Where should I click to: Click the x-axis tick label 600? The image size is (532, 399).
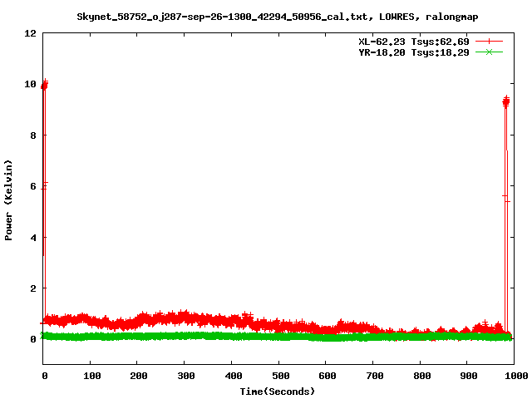pos(328,376)
